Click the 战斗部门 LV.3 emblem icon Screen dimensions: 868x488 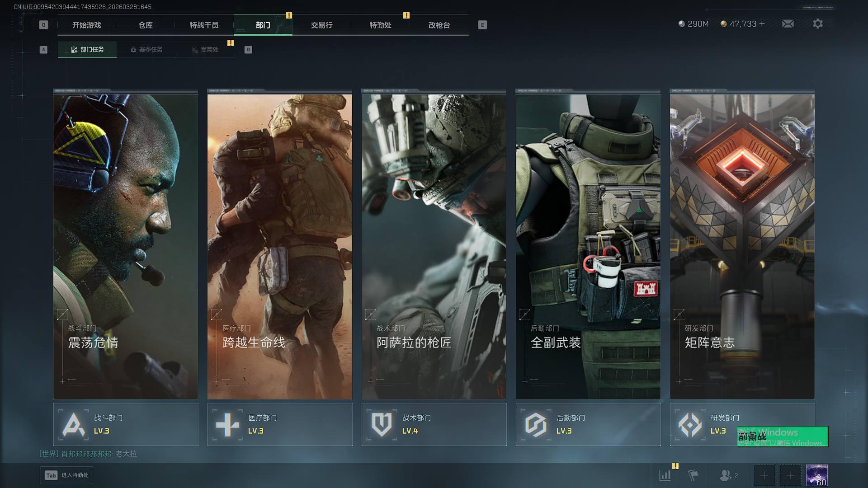coord(73,425)
